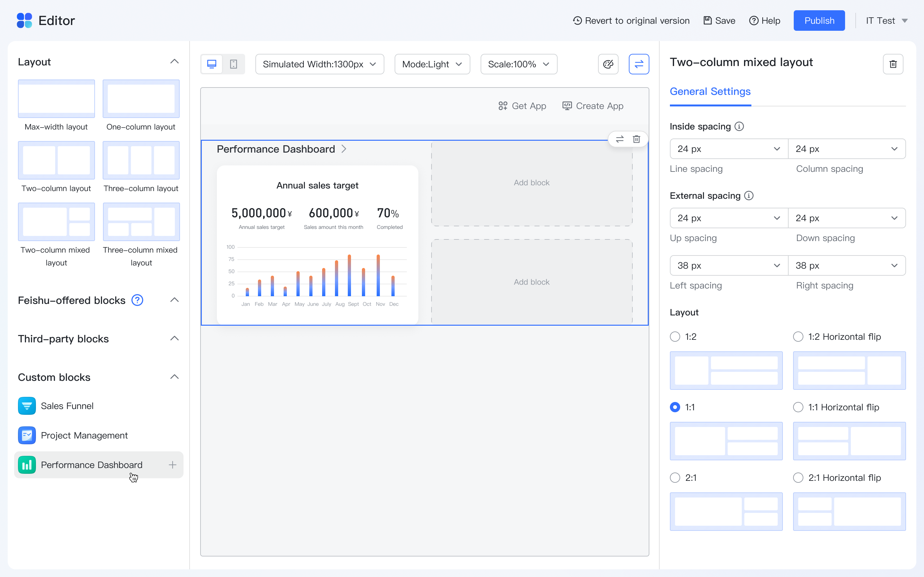Open Simulated Width dropdown

(320, 64)
